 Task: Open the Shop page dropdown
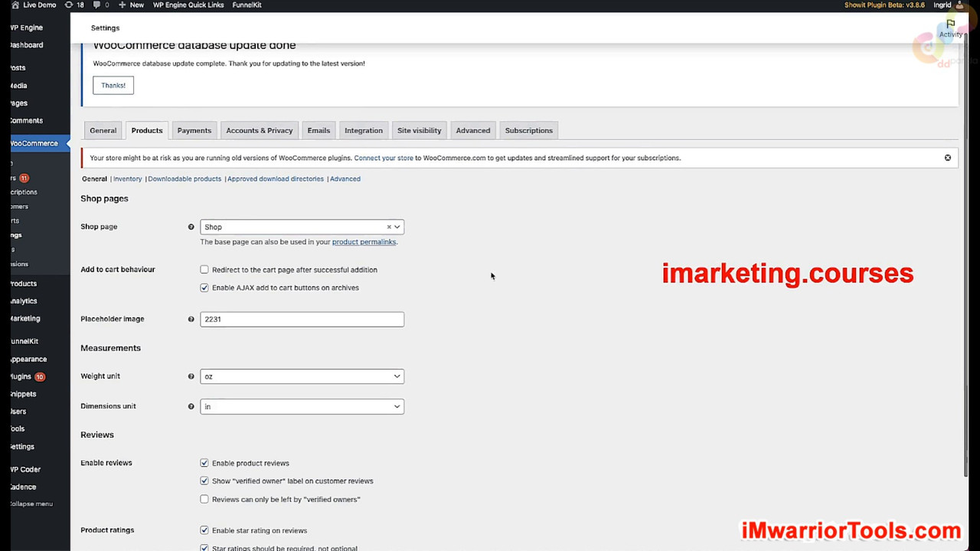tap(302, 227)
